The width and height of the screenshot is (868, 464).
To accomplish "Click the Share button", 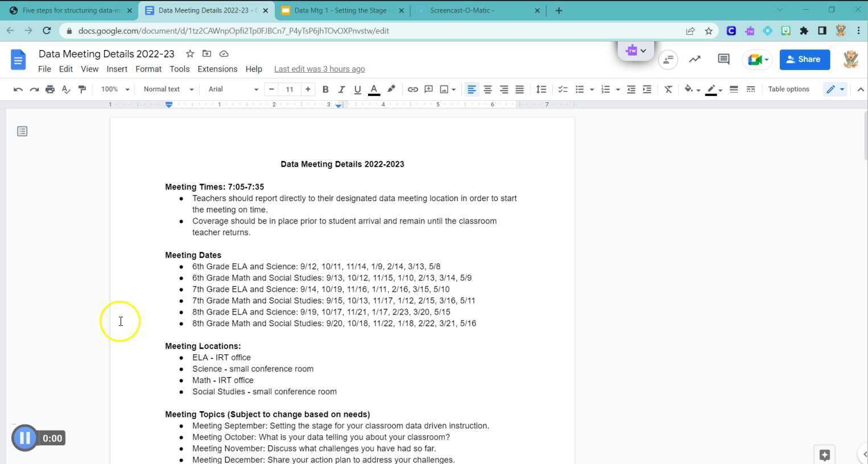I will coord(804,59).
